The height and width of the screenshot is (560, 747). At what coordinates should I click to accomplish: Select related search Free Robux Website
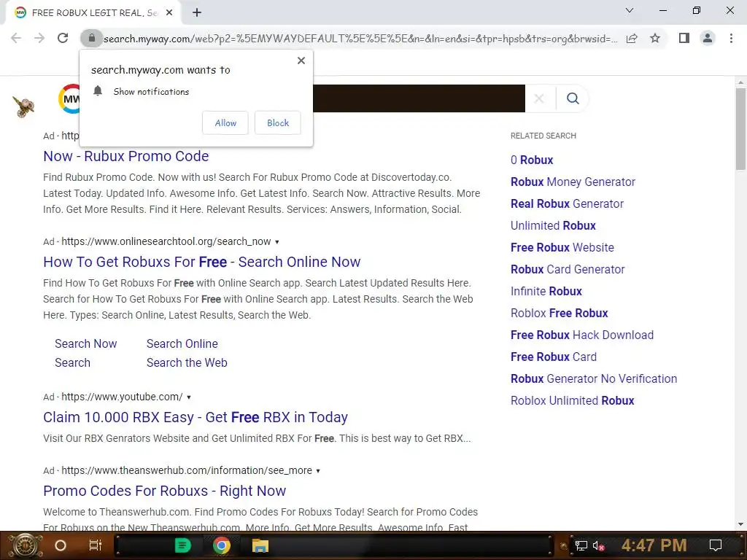pyautogui.click(x=562, y=248)
